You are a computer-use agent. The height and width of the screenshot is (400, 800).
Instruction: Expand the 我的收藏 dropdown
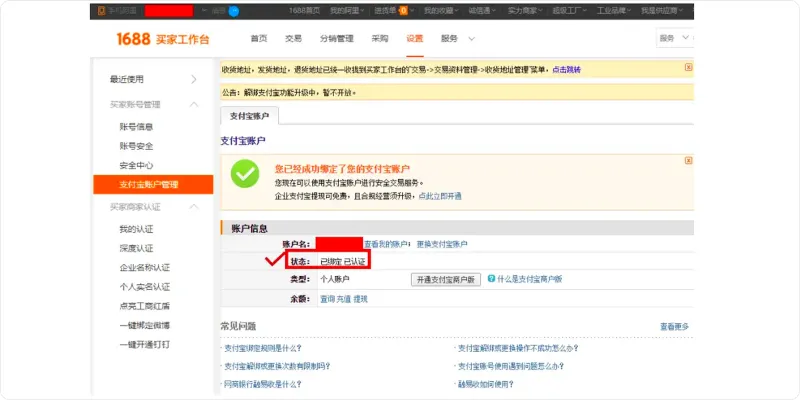pos(441,11)
